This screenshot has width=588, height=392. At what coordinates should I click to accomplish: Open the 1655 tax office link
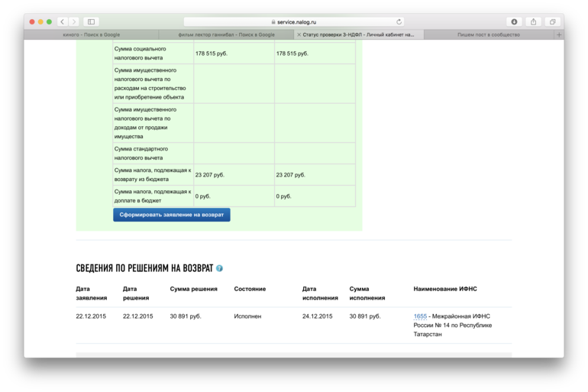(x=420, y=316)
